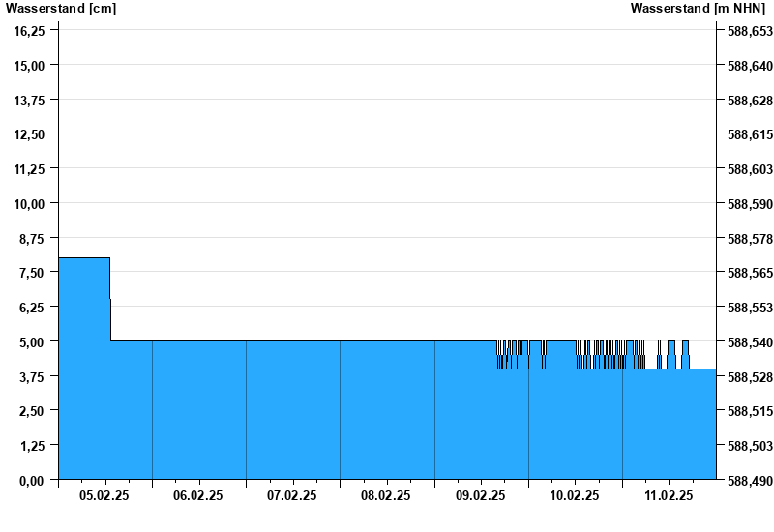Click the 11.02.25 date label
774x532 pixels.
coord(669,495)
